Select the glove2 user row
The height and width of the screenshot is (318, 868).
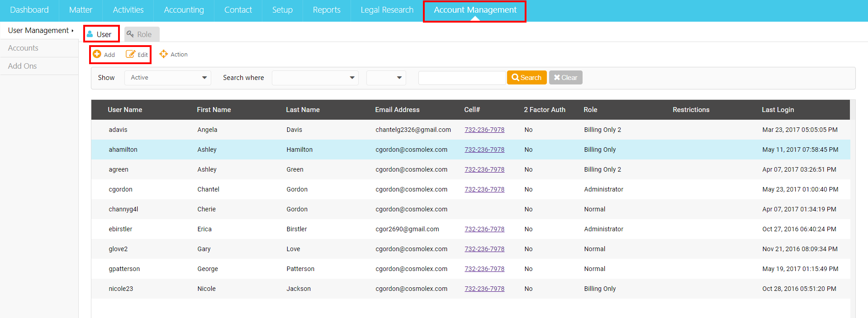(470, 249)
